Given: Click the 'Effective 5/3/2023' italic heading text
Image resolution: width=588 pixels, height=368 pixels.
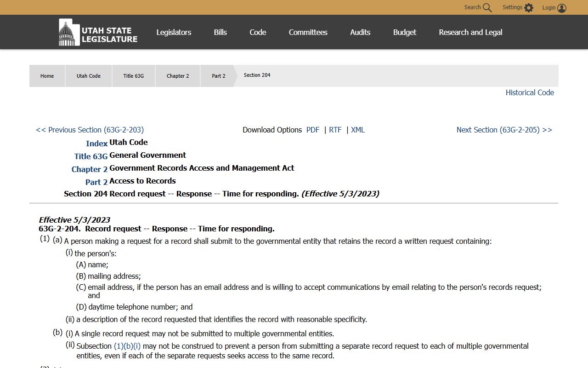Looking at the screenshot, I should [74, 220].
